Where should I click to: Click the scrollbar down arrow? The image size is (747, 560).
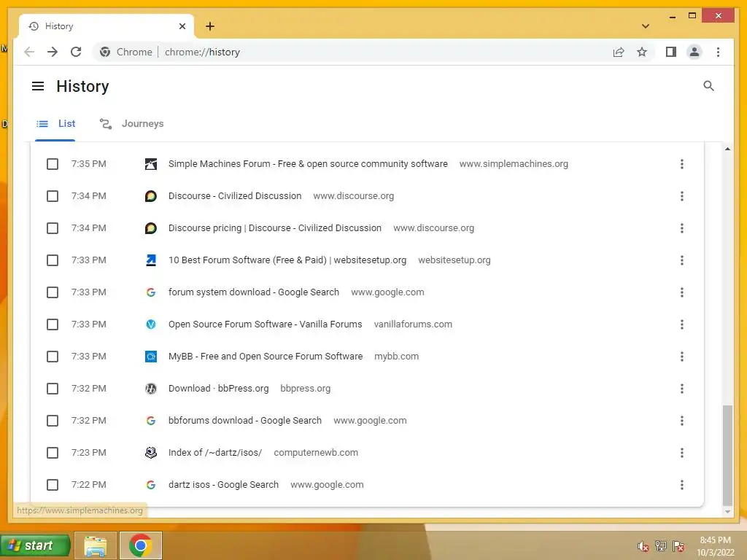[727, 511]
